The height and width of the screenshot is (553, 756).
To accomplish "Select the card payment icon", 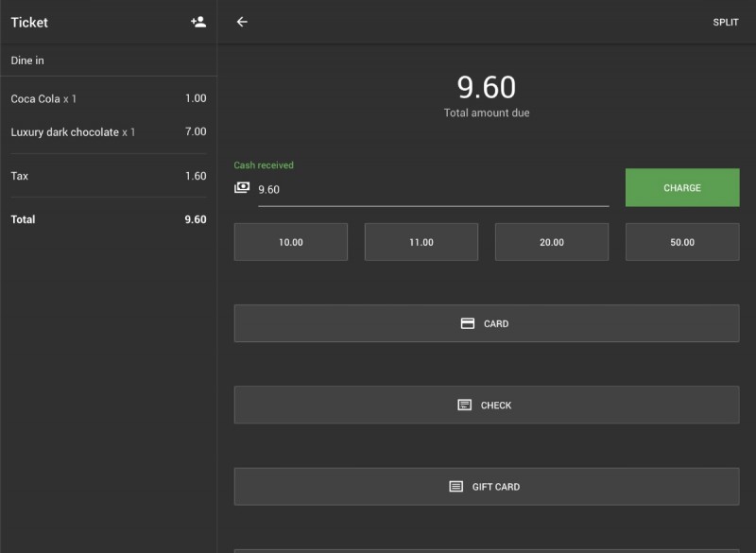I will [x=467, y=322].
